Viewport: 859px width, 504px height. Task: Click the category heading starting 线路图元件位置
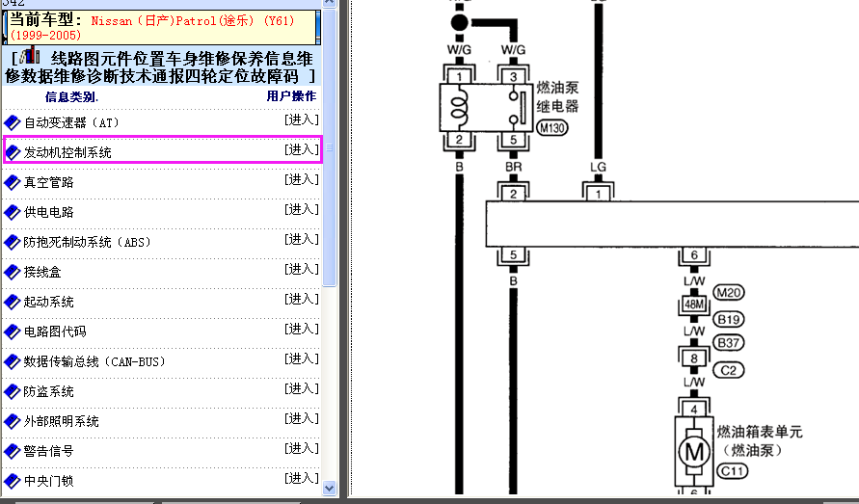160,66
